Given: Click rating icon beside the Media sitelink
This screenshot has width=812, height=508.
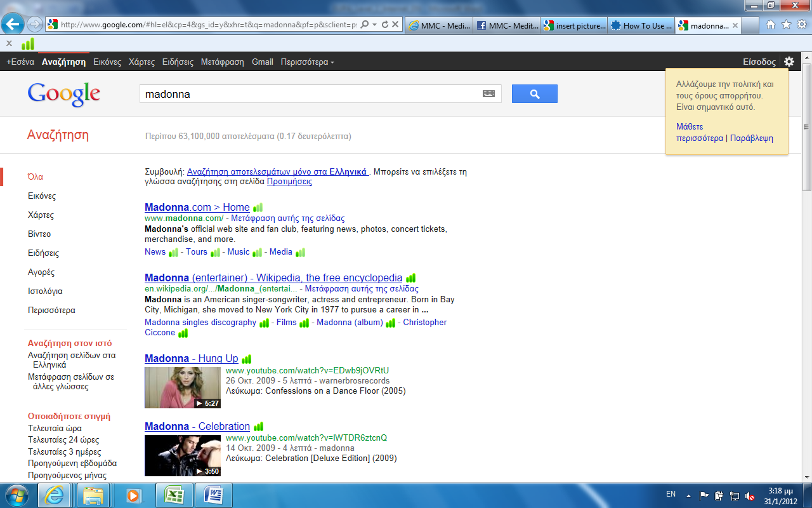Looking at the screenshot, I should 300,252.
